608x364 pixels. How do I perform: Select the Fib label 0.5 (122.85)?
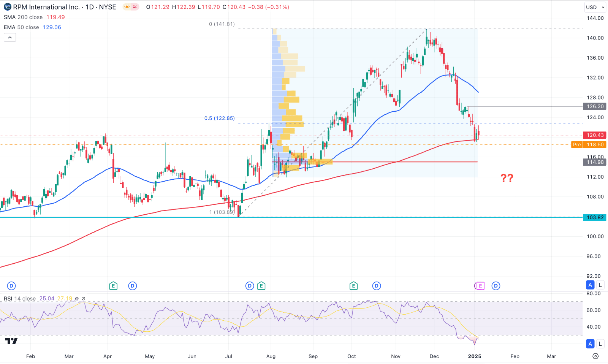220,118
